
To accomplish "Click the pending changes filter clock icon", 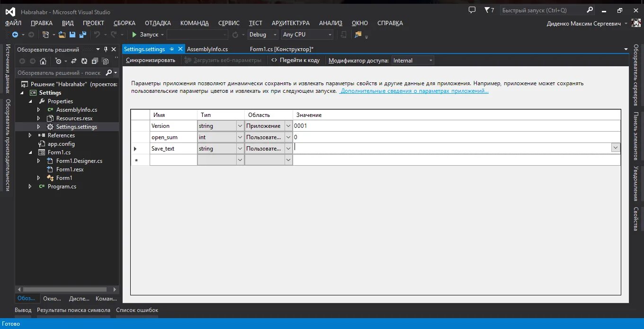I will pyautogui.click(x=58, y=61).
